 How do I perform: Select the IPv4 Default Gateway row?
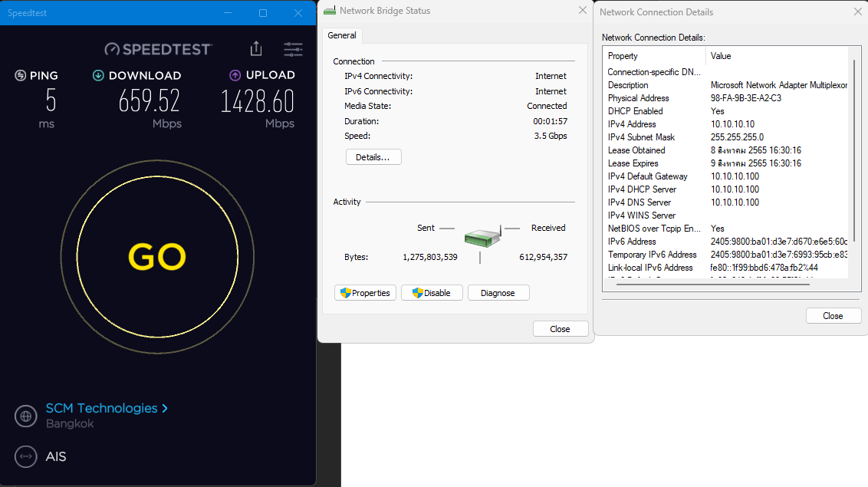point(725,176)
